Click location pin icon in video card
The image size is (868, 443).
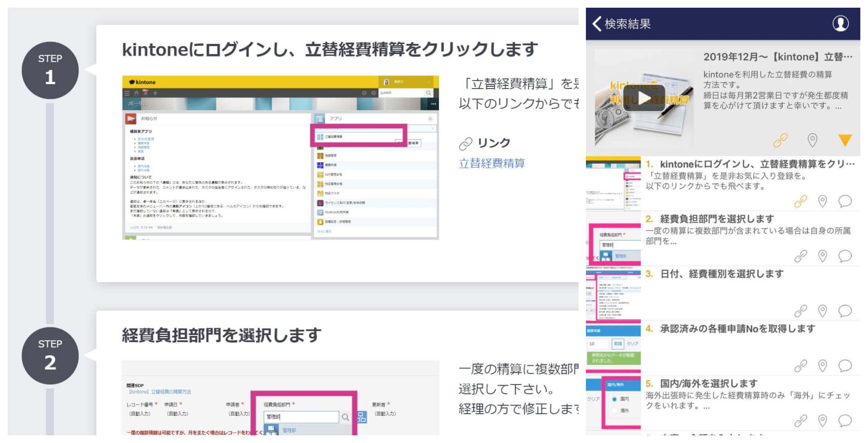tap(812, 141)
